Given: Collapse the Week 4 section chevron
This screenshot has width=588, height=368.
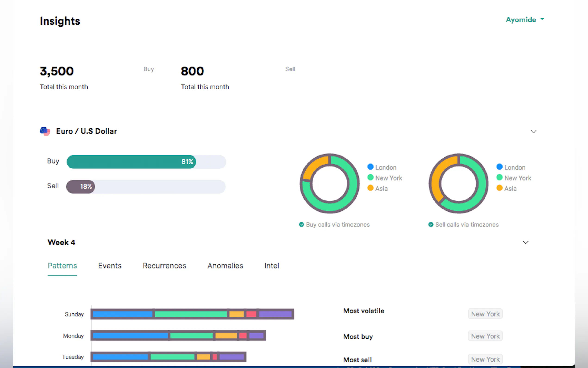Looking at the screenshot, I should coord(525,242).
